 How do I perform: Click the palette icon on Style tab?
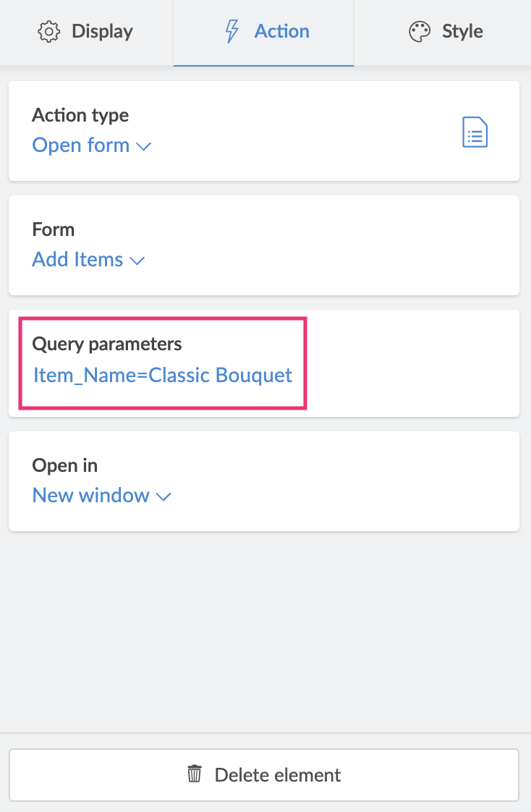(x=420, y=32)
